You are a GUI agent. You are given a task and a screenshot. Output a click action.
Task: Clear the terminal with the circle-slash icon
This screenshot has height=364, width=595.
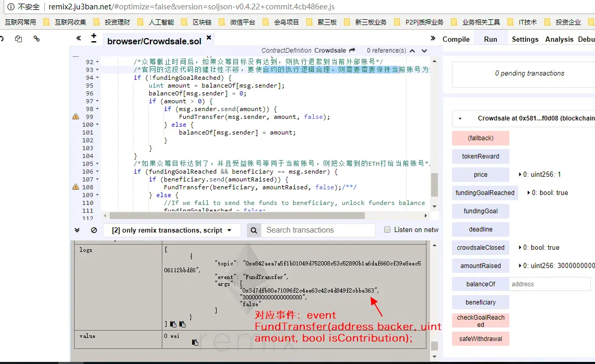(94, 230)
